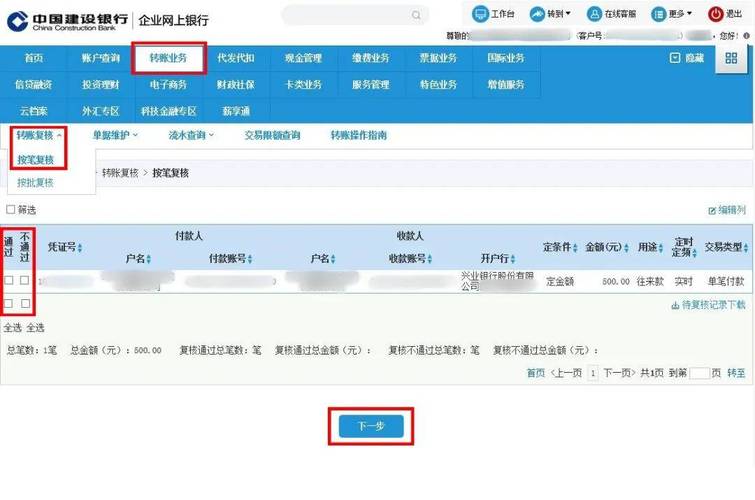Check 不通过 for the 500.00 transfer row
755x500 pixels.
[x=25, y=280]
